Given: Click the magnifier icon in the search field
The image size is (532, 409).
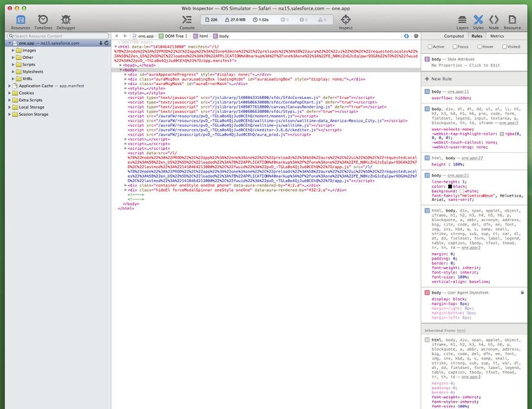Looking at the screenshot, I should 11,36.
